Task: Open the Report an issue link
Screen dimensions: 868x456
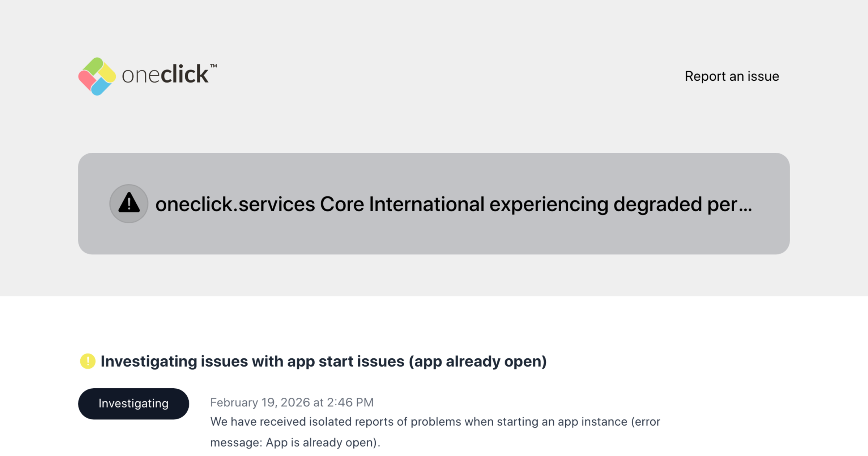Action: coord(732,76)
